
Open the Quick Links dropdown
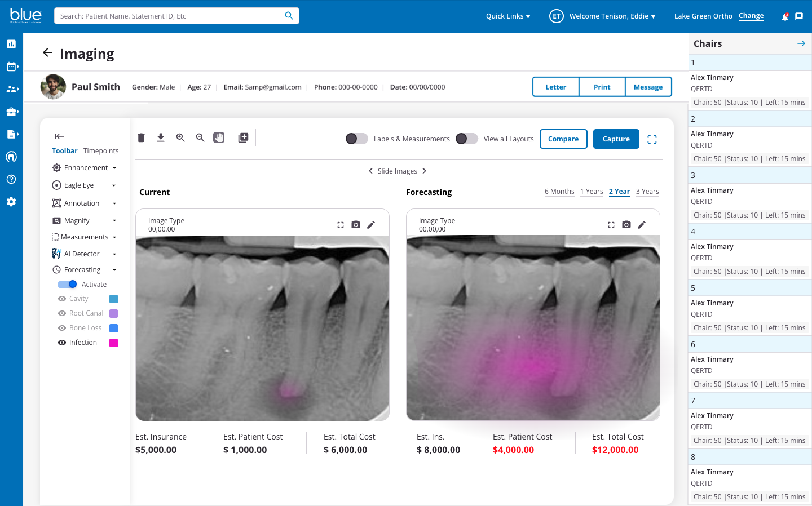coord(508,16)
